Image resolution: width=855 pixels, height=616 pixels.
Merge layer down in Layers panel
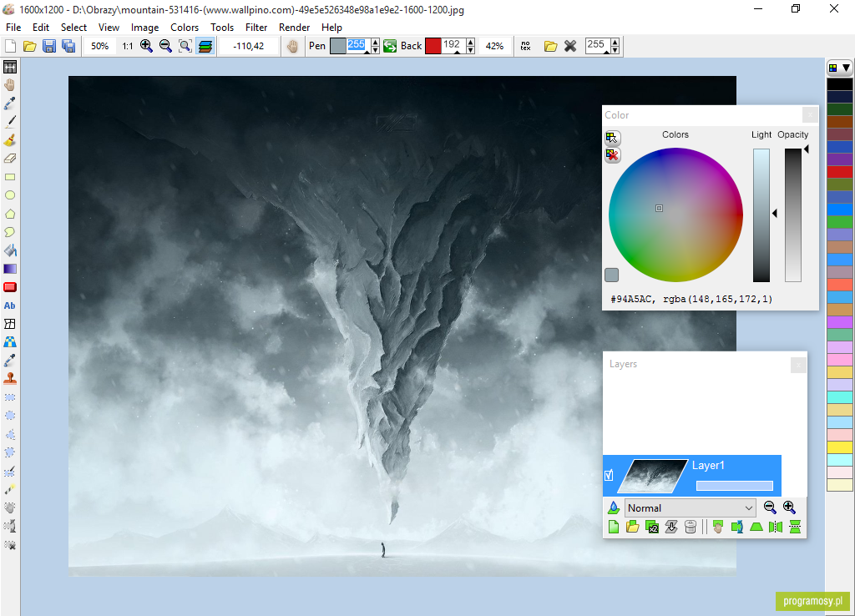click(671, 527)
